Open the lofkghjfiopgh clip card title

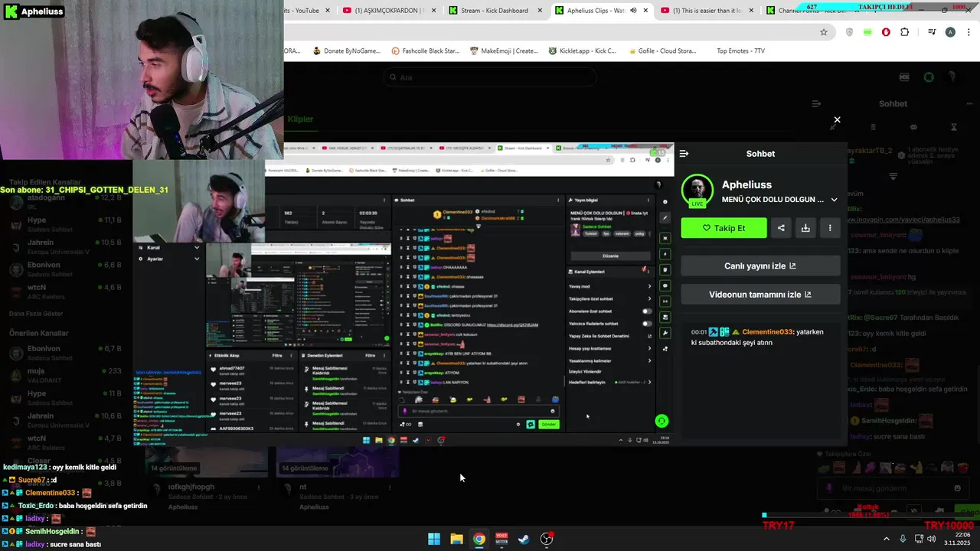pos(191,487)
